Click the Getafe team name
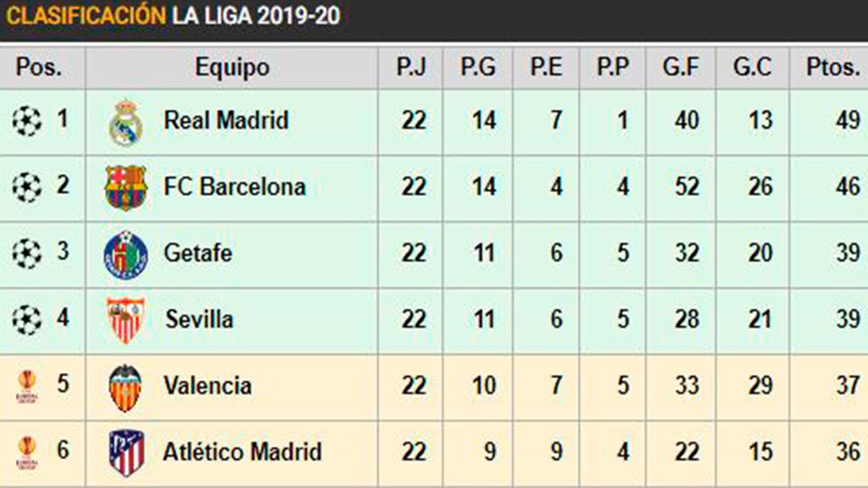Viewport: 868px width, 488px height. [197, 253]
